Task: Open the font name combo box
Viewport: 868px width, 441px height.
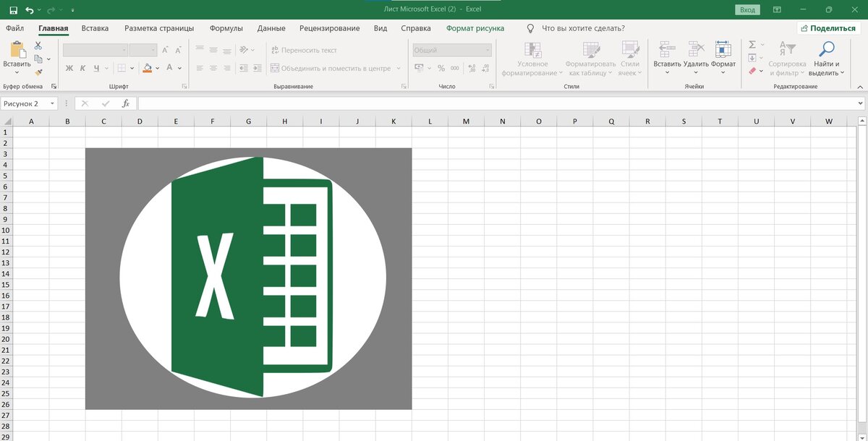Action: click(95, 50)
